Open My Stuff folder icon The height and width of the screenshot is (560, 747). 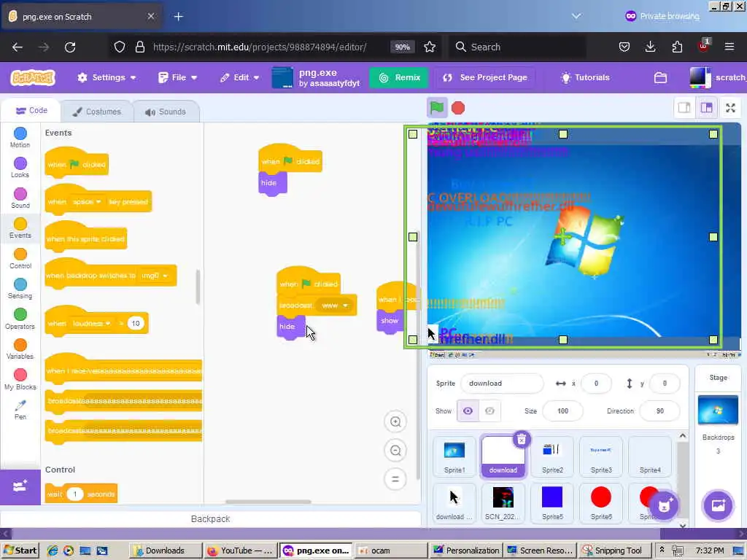[x=660, y=77]
